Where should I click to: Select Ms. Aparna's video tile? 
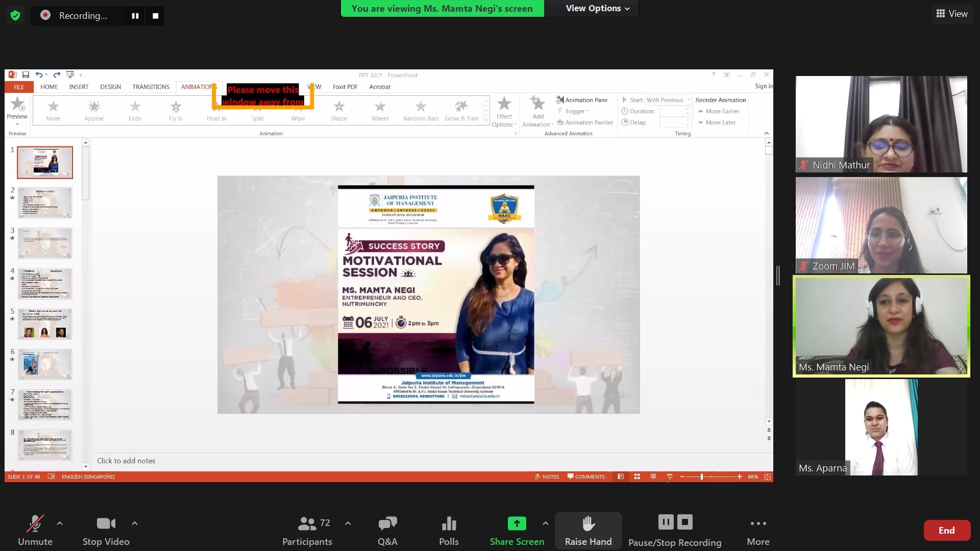click(x=881, y=427)
